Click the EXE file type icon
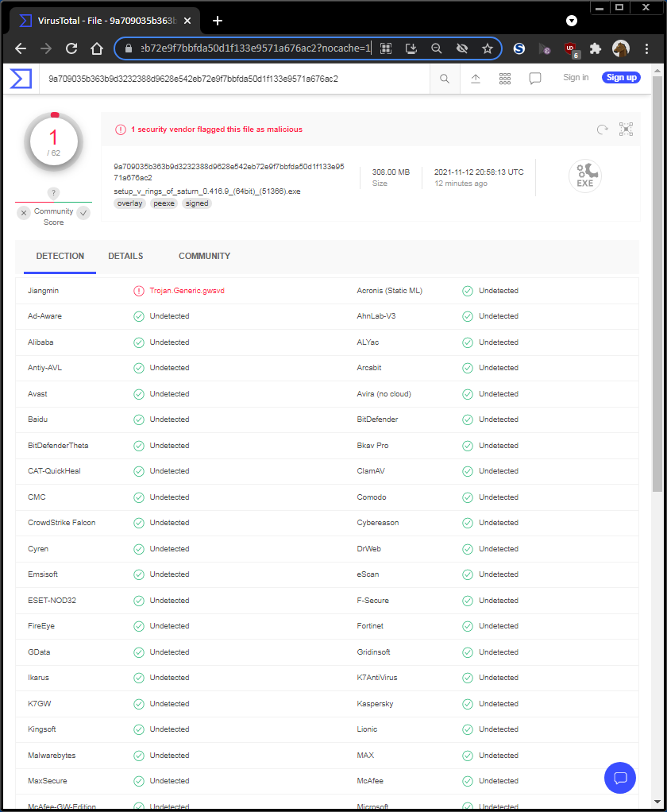This screenshot has height=812, width=667. (x=585, y=176)
